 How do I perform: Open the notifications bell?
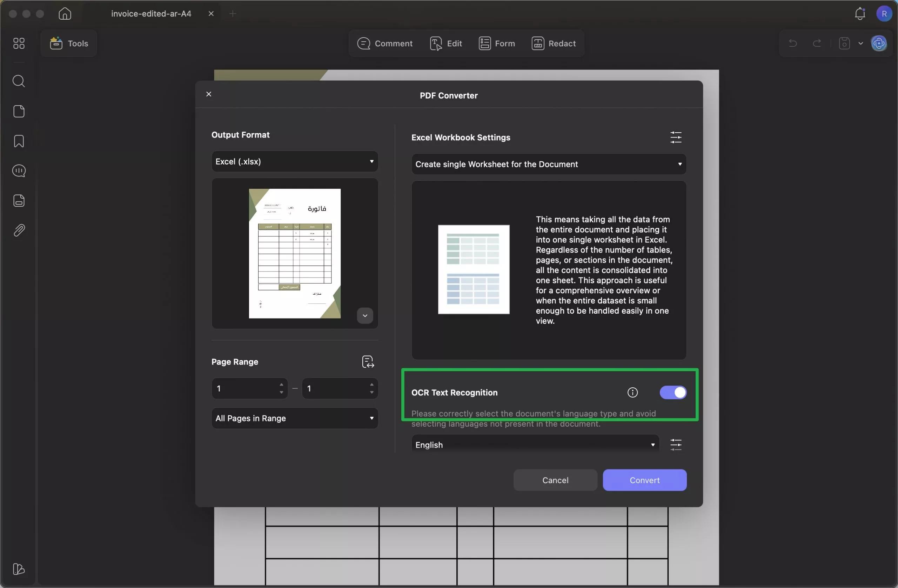[x=859, y=14]
